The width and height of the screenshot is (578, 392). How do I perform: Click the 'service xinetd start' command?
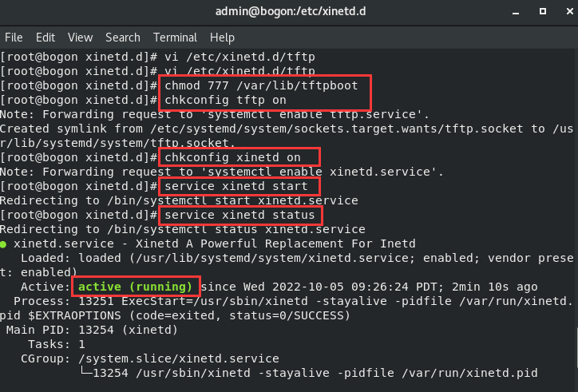tap(238, 186)
